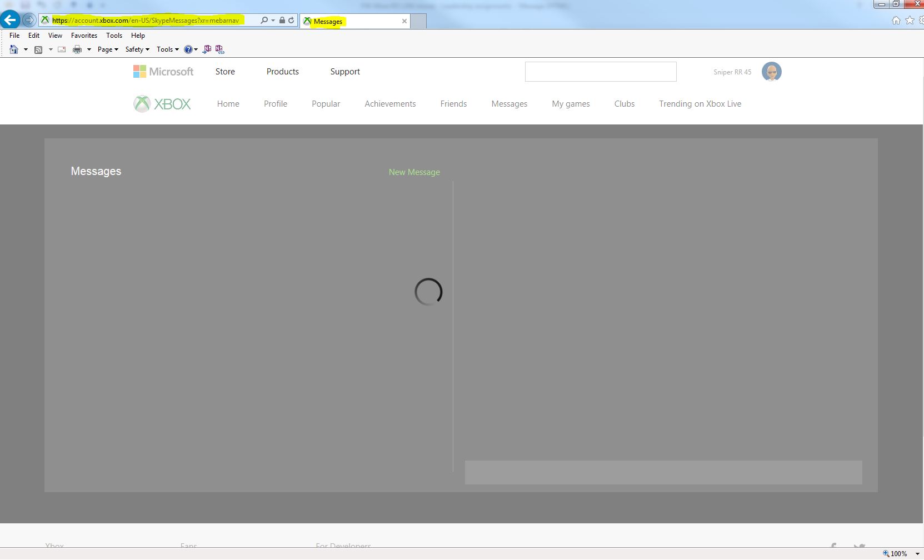Click the Microsoft logo
Viewport: 924px width, 560px height.
[163, 72]
